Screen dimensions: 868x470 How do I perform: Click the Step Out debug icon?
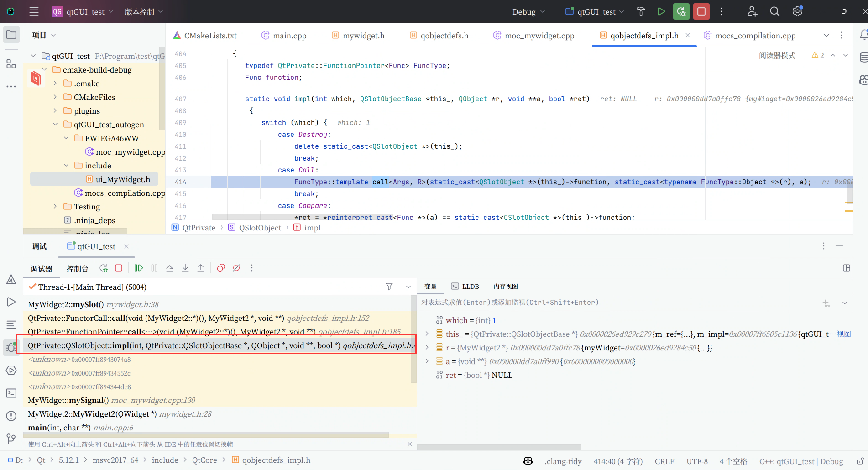[x=201, y=268]
